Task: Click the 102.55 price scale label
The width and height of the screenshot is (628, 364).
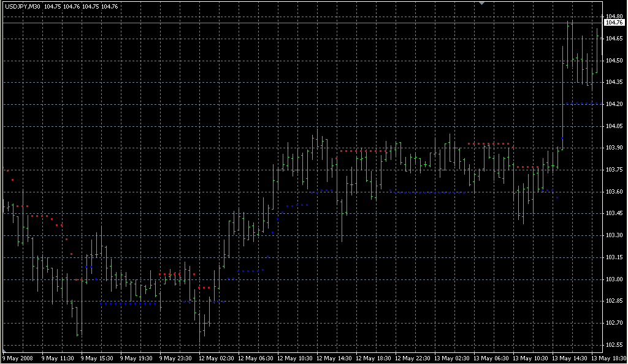Action: (613, 345)
